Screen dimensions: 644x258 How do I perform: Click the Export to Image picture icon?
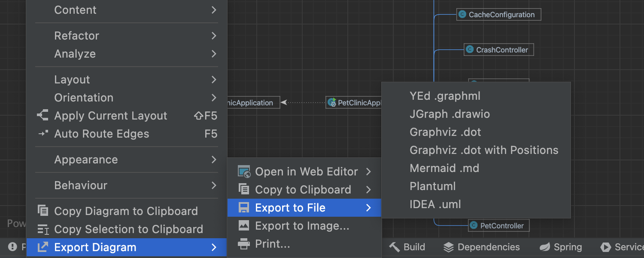click(x=244, y=225)
